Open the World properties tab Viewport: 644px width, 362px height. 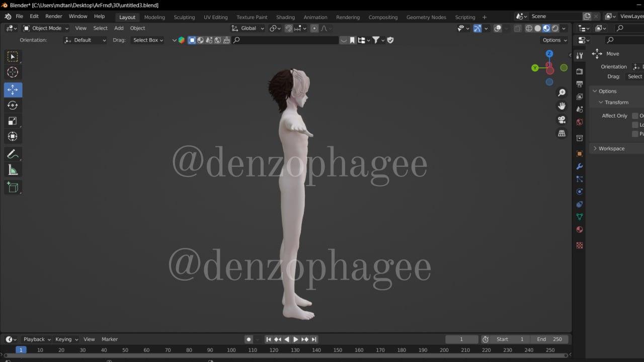pos(580,122)
